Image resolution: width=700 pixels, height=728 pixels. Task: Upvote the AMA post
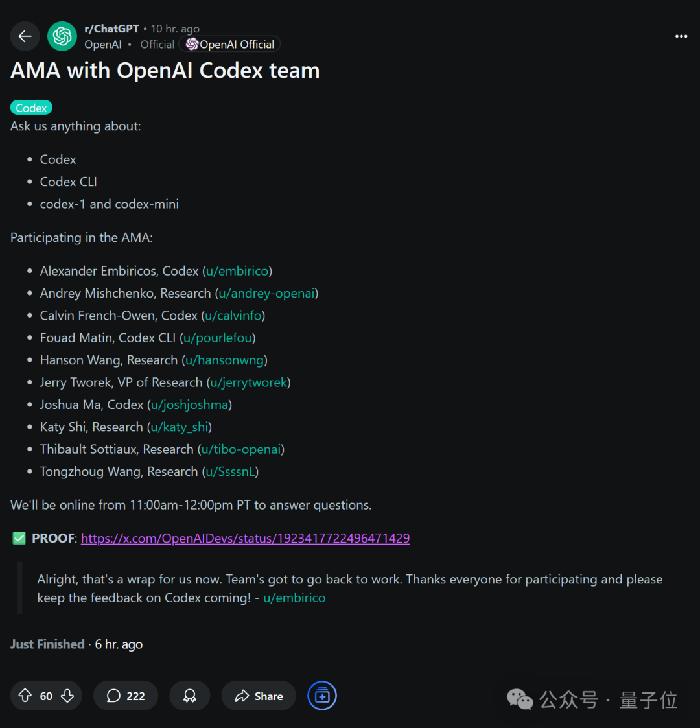[x=25, y=695]
